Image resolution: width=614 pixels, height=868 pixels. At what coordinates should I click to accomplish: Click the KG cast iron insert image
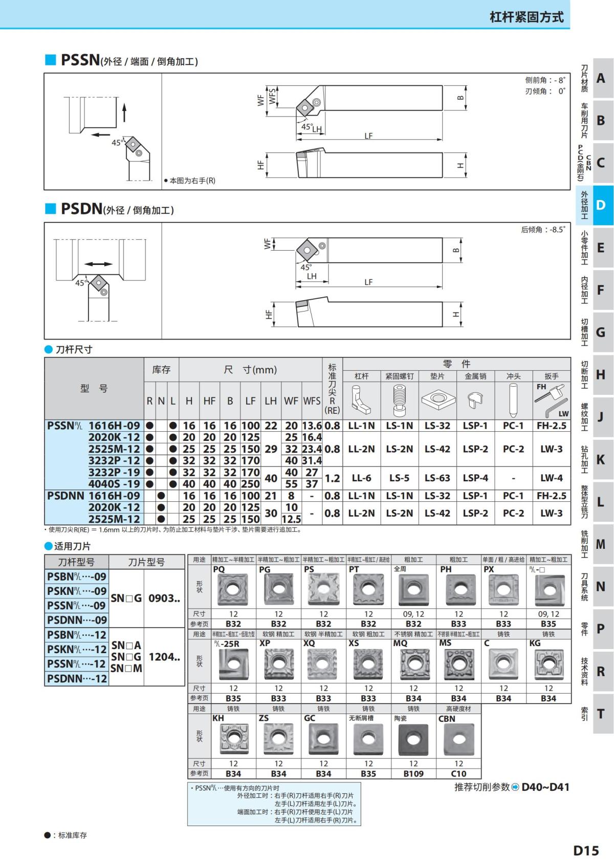point(549,664)
